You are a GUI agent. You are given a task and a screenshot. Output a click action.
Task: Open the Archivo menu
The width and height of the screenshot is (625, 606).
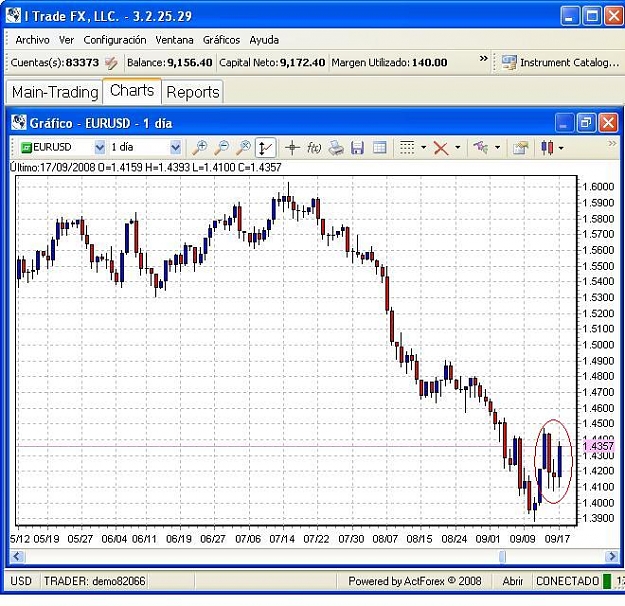33,40
